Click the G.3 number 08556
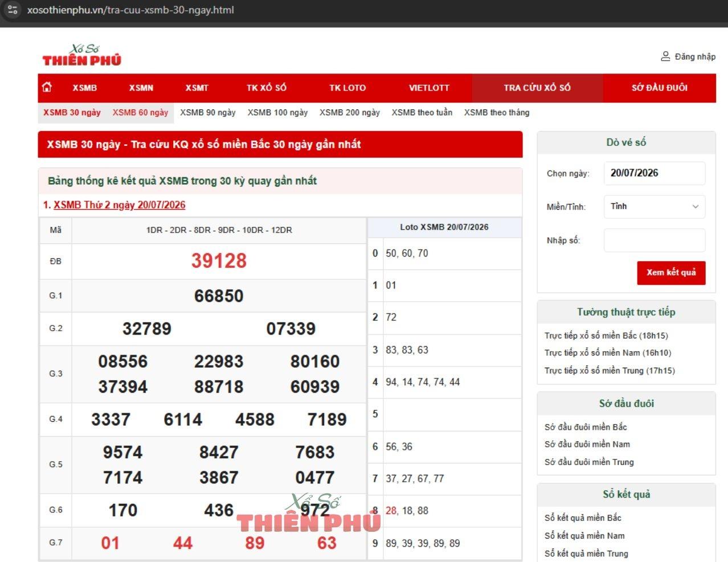 point(123,361)
